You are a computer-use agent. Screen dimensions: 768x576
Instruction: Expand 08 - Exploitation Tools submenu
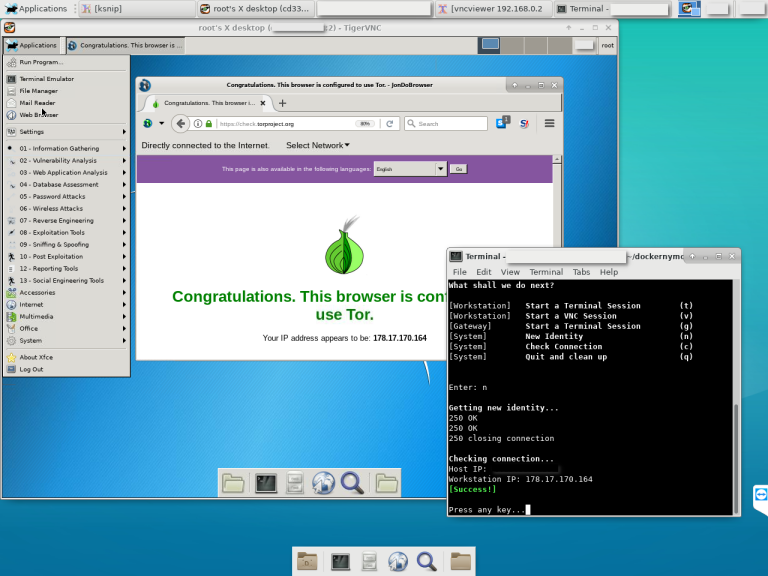[67, 233]
